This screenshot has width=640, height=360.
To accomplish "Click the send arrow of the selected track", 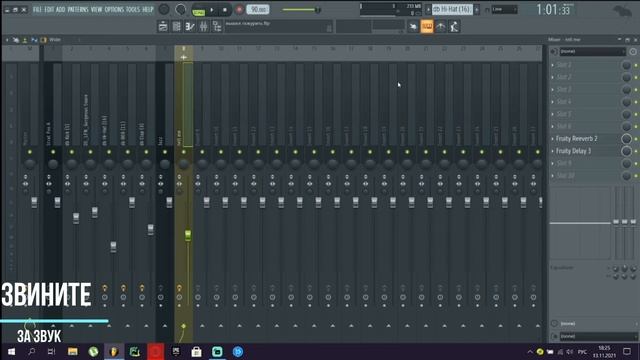I will 184,326.
